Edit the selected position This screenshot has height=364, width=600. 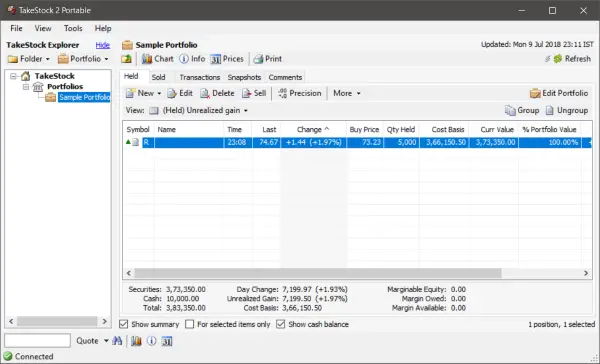[180, 93]
